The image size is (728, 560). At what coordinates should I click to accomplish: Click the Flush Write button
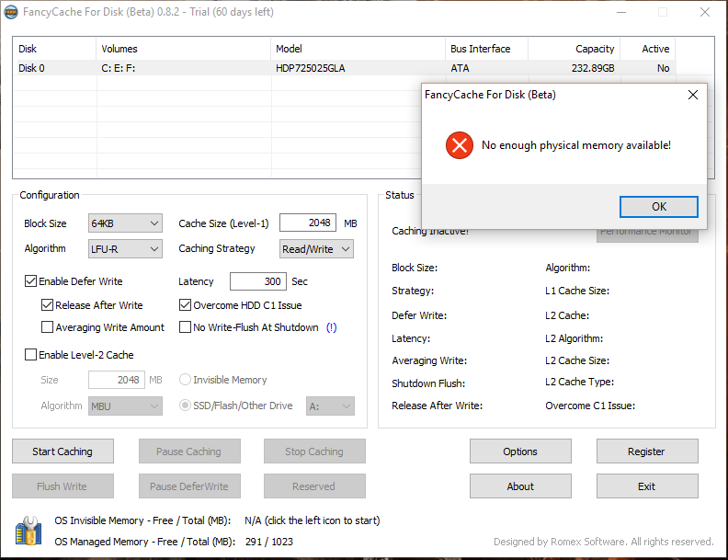[x=63, y=486]
